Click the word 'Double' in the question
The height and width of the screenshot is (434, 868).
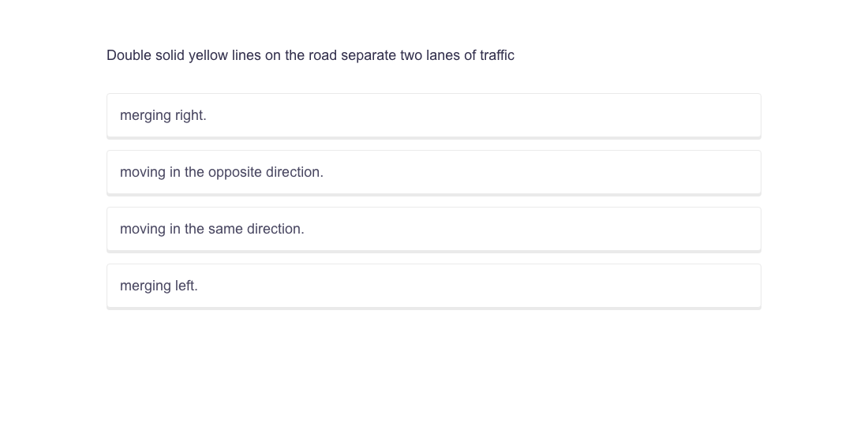(129, 55)
